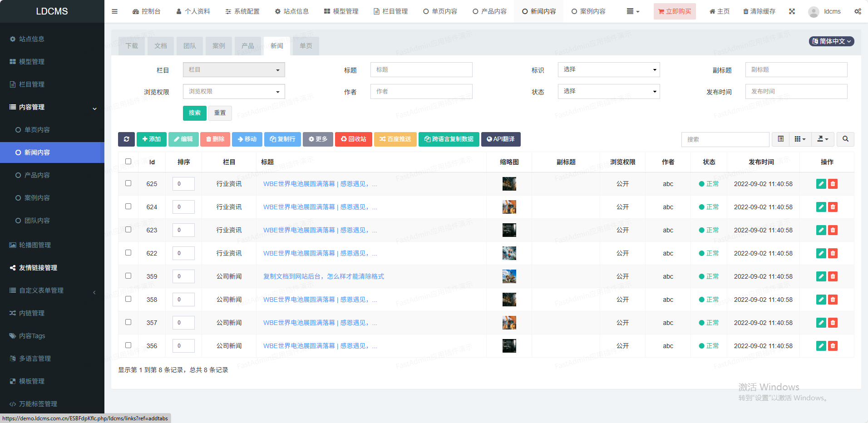Check the select-all checkbox in table header
Image resolution: width=868 pixels, height=423 pixels.
pos(128,162)
